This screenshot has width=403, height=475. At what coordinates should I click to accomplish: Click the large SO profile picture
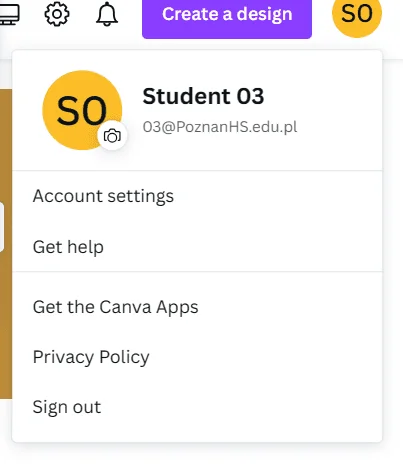tap(82, 110)
